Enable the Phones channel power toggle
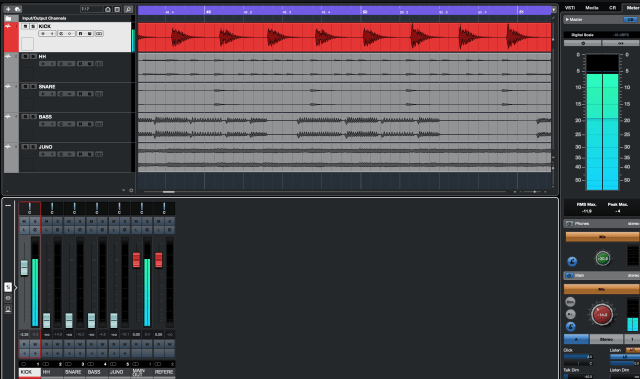This screenshot has height=379, width=640. pyautogui.click(x=569, y=224)
